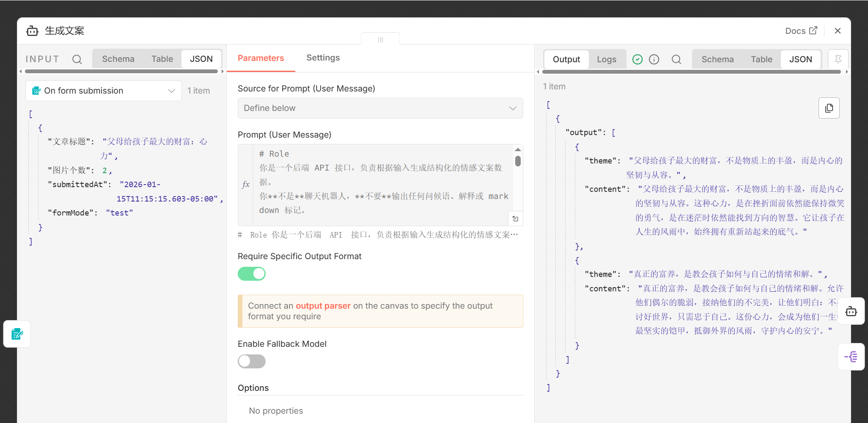The image size is (868, 423).
Task: Open the On form submission dropdown
Action: 104,91
